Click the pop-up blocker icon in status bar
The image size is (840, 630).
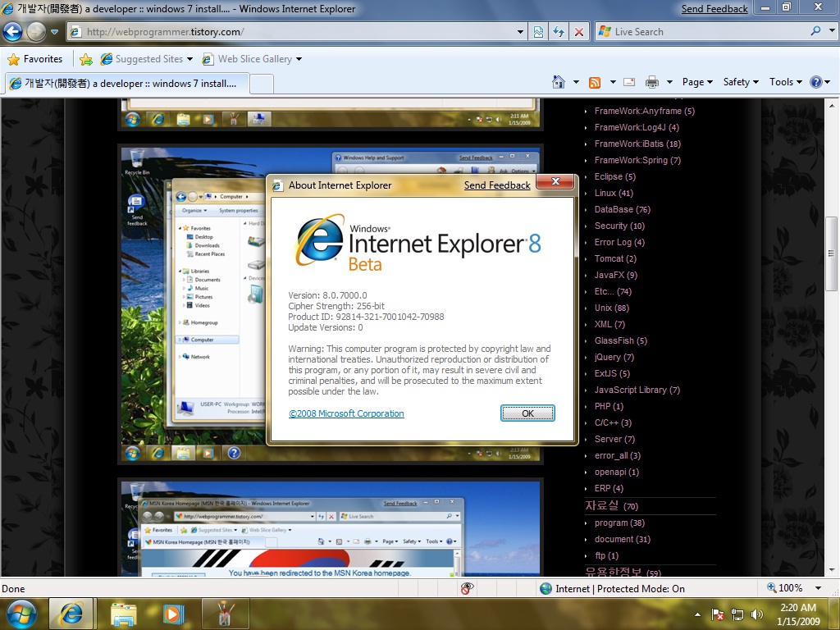coord(467,588)
